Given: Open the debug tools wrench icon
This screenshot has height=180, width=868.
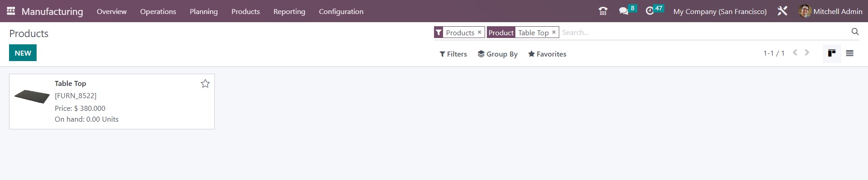Looking at the screenshot, I should 783,11.
